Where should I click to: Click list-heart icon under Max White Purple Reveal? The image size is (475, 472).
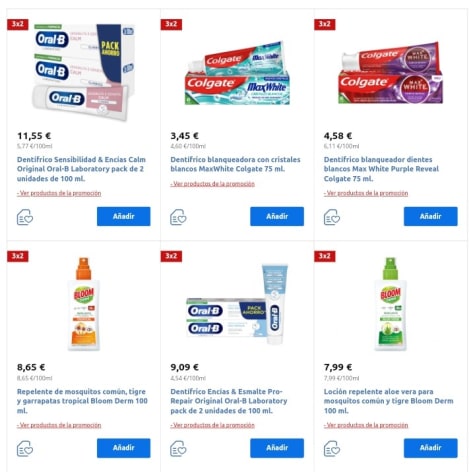click(x=332, y=217)
